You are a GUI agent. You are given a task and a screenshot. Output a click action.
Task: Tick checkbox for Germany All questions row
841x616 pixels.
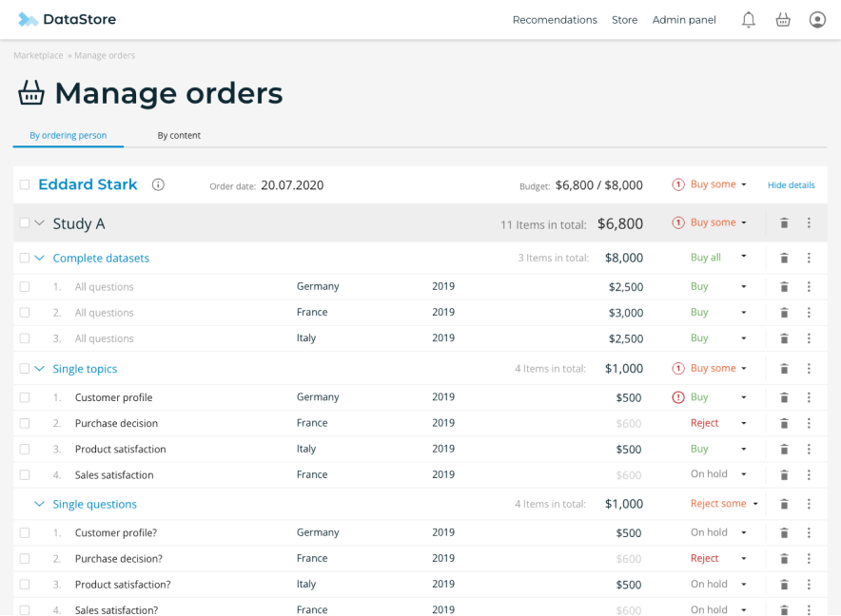25,287
